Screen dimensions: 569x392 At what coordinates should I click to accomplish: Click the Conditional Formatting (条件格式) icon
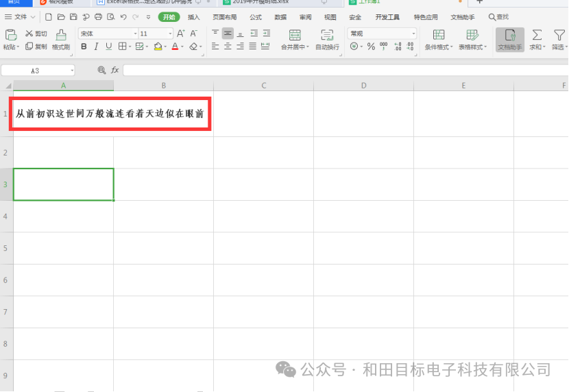click(439, 35)
